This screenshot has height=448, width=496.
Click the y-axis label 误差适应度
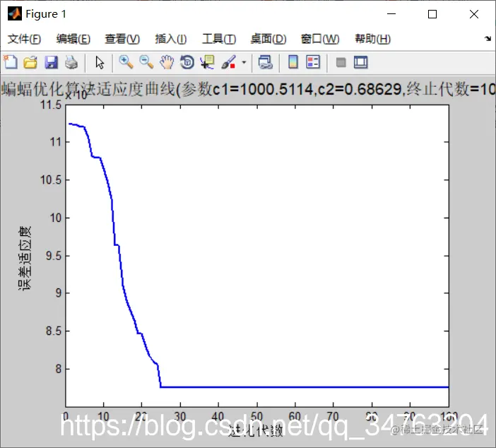tap(25, 258)
